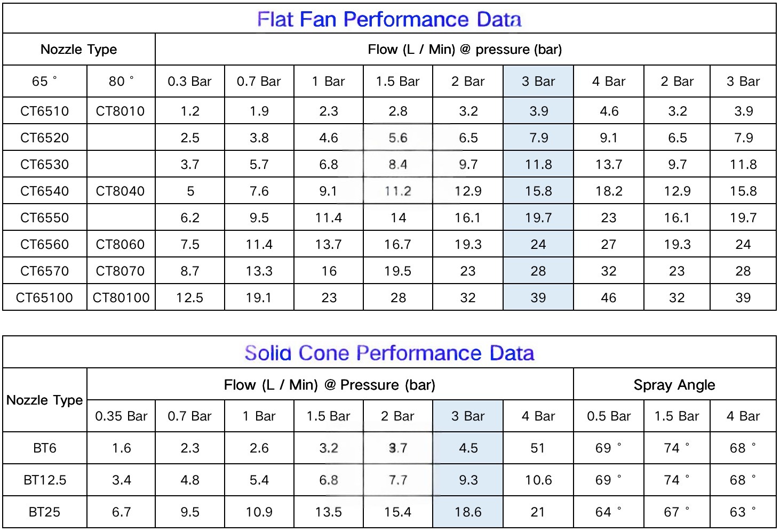Select the 18.2 flow value for CT6540
Image resolution: width=780 pixels, height=532 pixels.
[x=609, y=191]
